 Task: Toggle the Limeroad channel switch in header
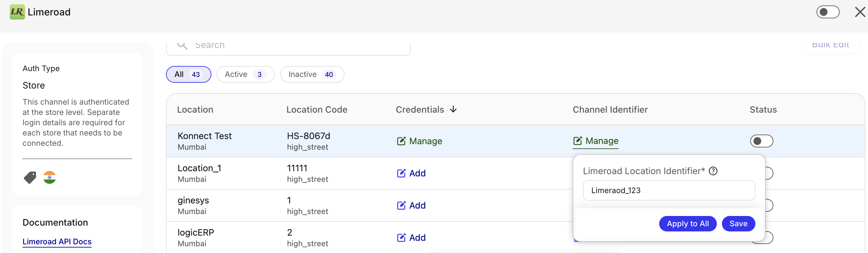pyautogui.click(x=827, y=12)
